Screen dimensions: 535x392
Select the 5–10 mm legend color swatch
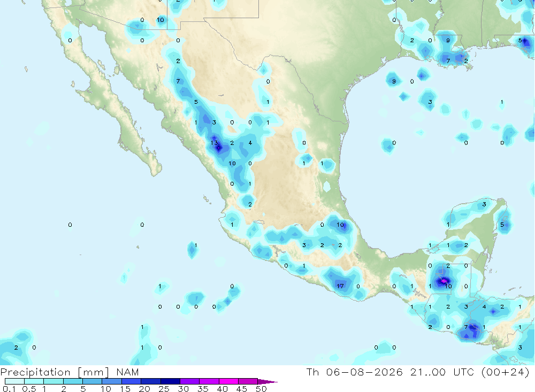coord(92,381)
